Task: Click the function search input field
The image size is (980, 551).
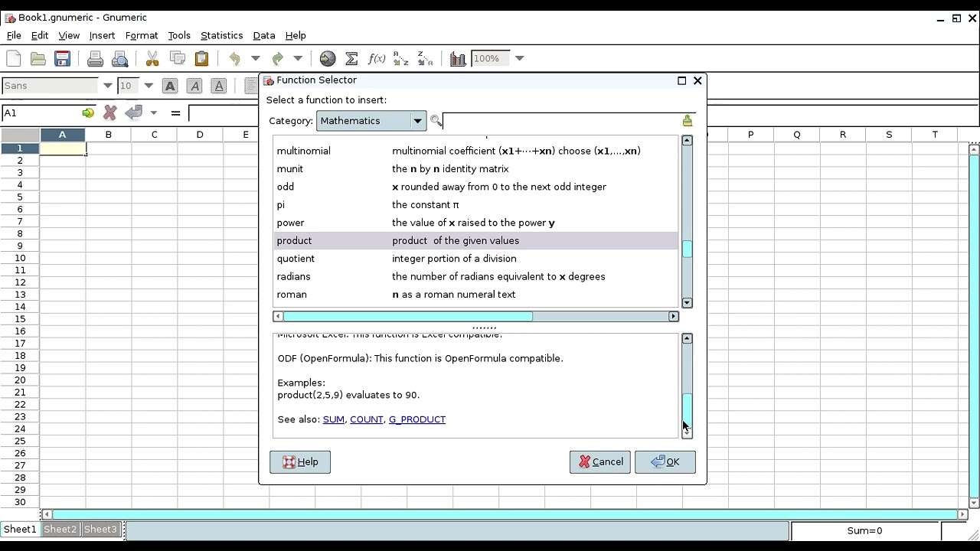Action: (x=561, y=121)
